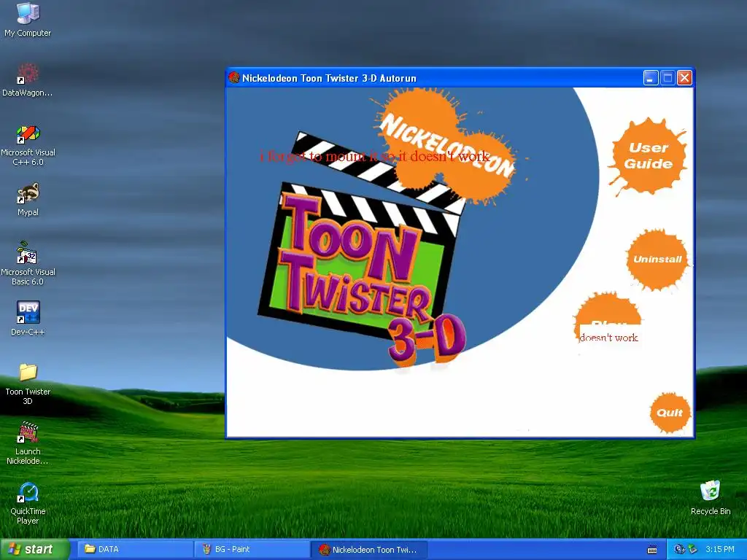
Task: Click the red "i forgot to mount it" text
Action: [375, 156]
